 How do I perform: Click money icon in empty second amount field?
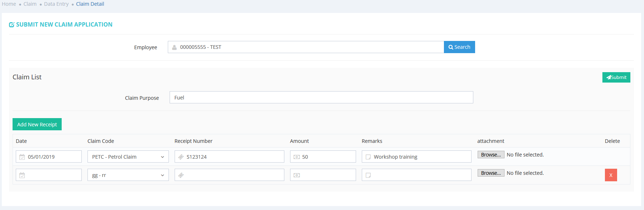(297, 175)
